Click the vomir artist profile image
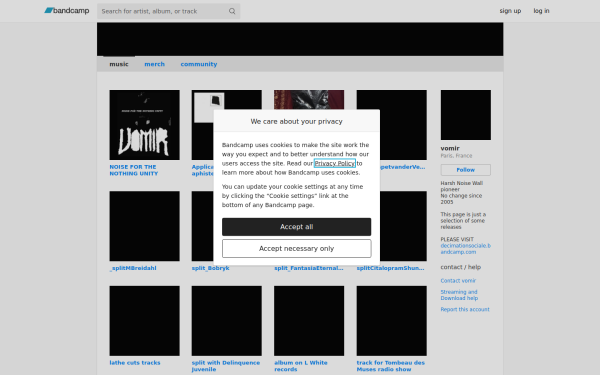The height and width of the screenshot is (375, 600). pyautogui.click(x=466, y=115)
